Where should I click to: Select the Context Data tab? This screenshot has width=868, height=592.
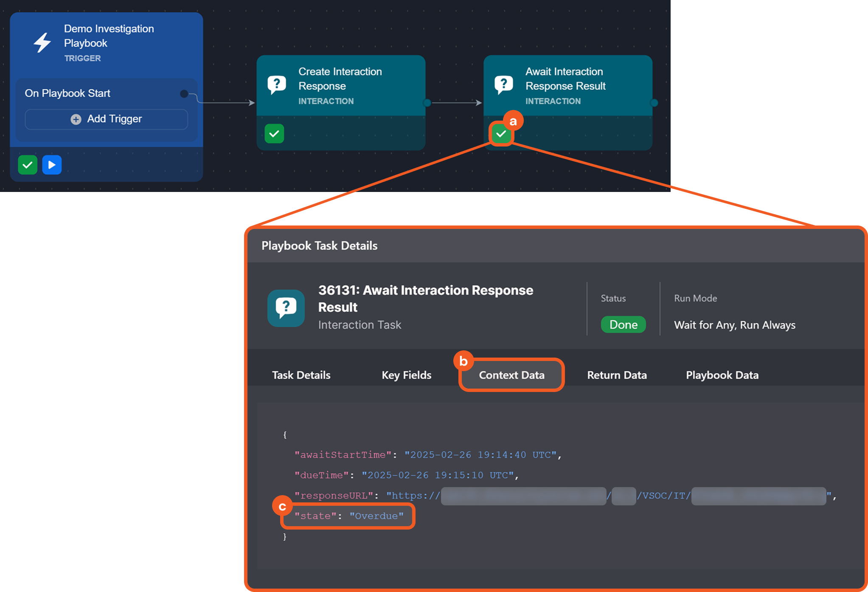click(x=511, y=375)
